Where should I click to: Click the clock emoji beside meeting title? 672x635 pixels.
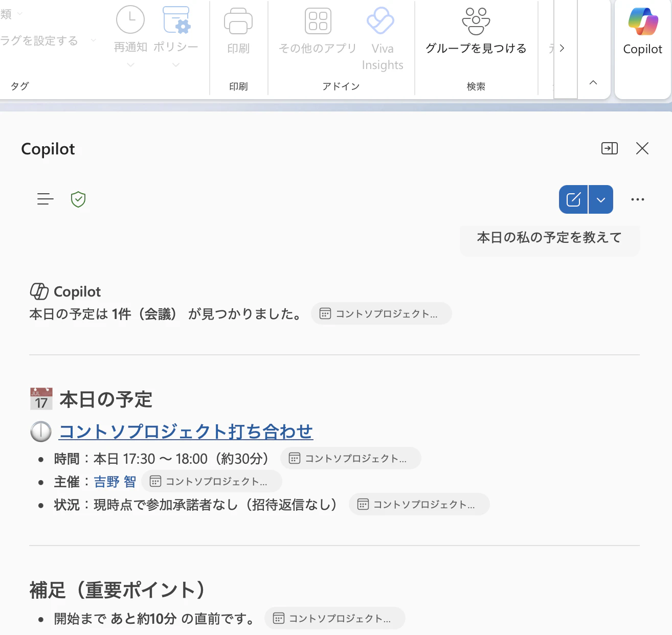(x=41, y=432)
